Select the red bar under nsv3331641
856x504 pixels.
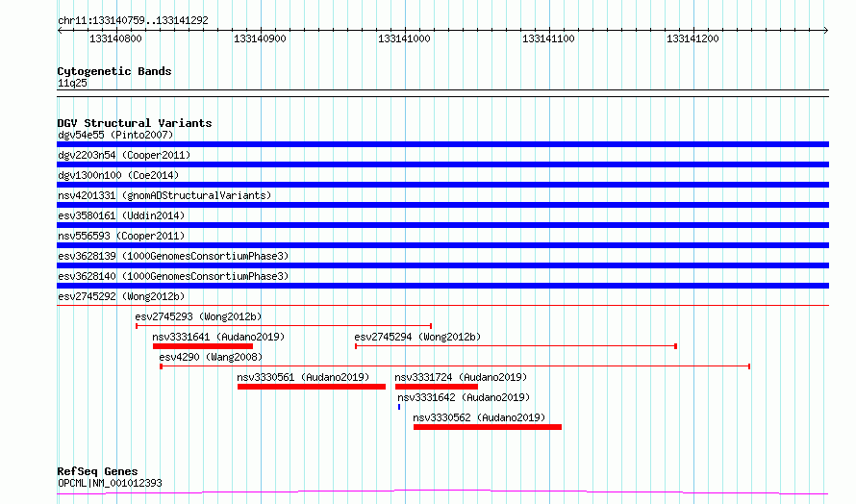click(x=203, y=346)
